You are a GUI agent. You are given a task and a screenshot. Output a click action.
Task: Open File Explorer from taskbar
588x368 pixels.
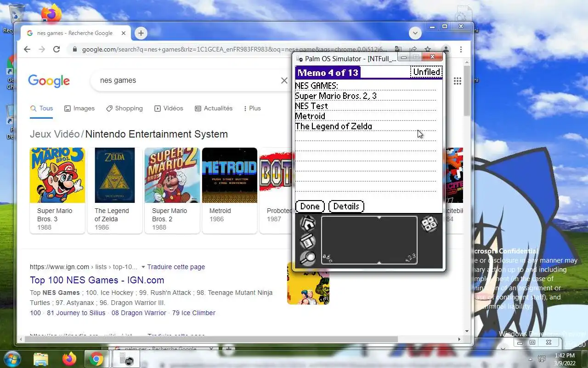(x=41, y=359)
